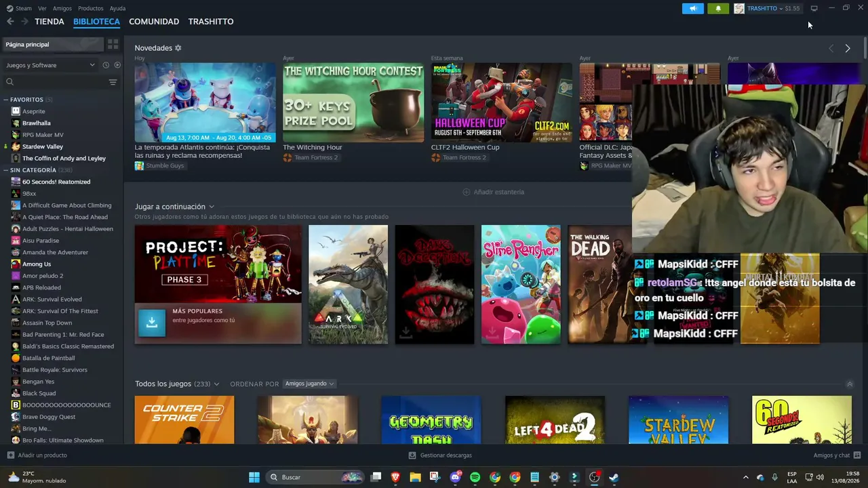The height and width of the screenshot is (488, 868).
Task: Check the $1.55 wallet balance
Action: click(x=792, y=8)
